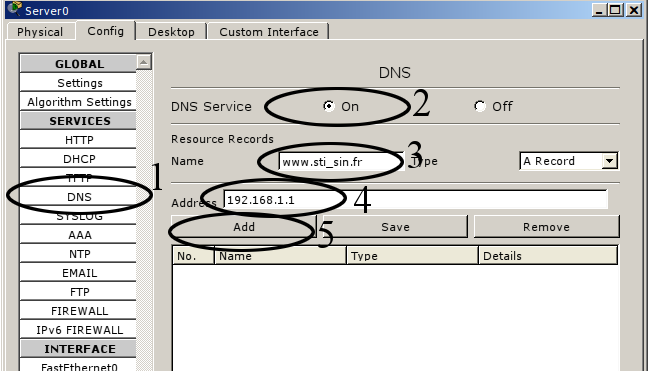Select Algorithm Settings in sidebar
Viewport: 650px width, 371px height.
coord(79,102)
